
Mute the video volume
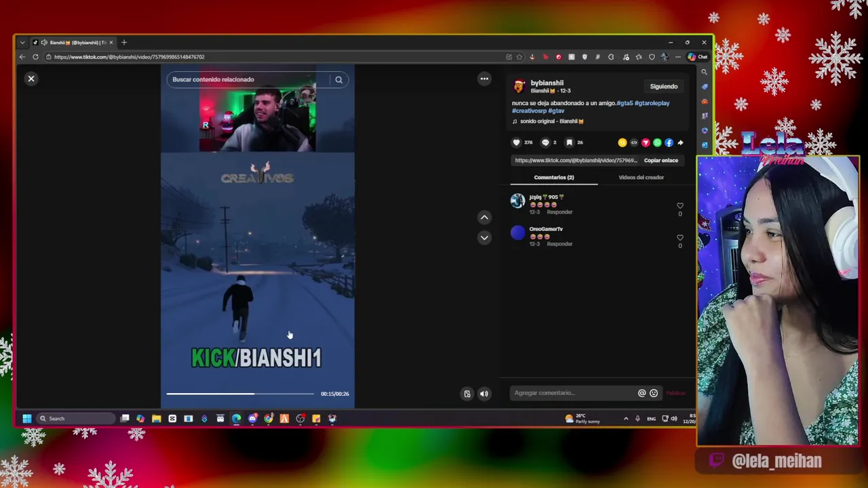click(484, 394)
